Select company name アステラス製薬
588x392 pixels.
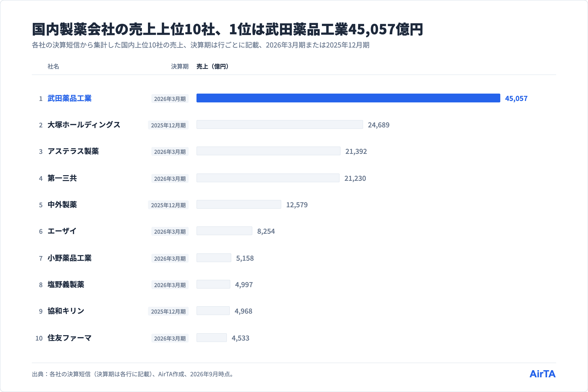click(73, 151)
